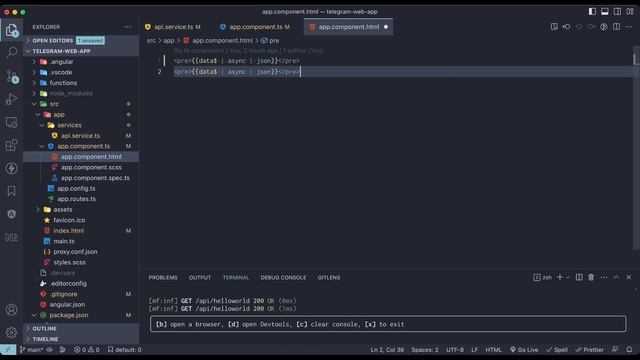The height and width of the screenshot is (360, 640).
Task: Open the Search view in activity bar
Action: click(11, 52)
